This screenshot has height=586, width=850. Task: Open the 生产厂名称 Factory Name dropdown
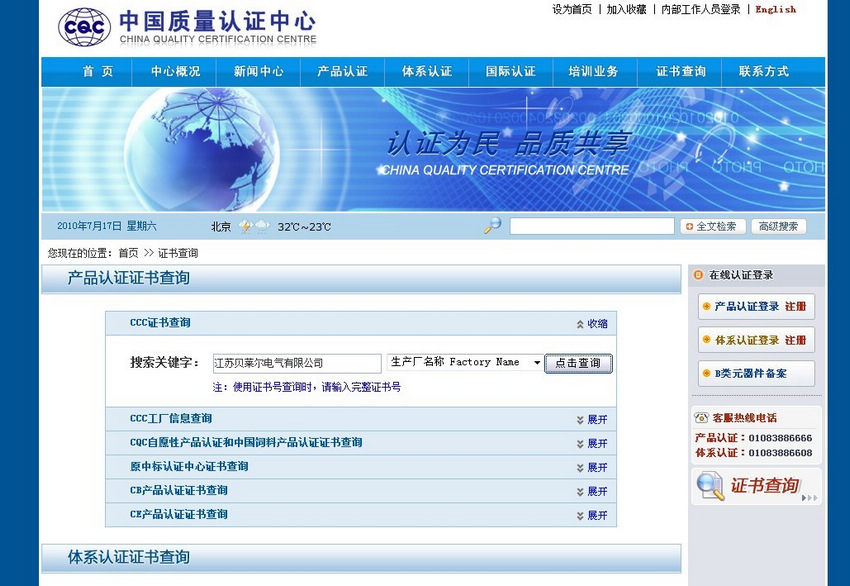tap(465, 362)
